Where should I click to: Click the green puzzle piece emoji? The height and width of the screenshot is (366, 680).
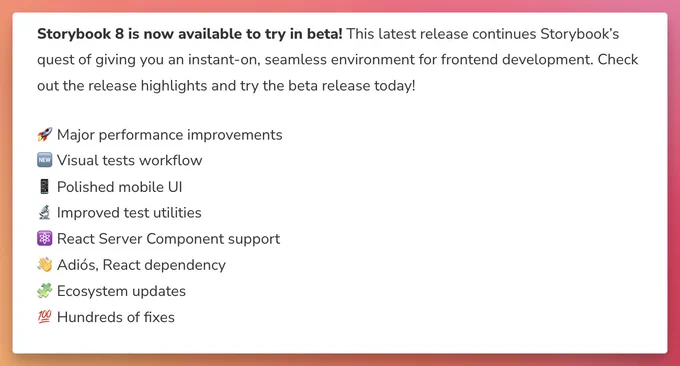tap(44, 291)
